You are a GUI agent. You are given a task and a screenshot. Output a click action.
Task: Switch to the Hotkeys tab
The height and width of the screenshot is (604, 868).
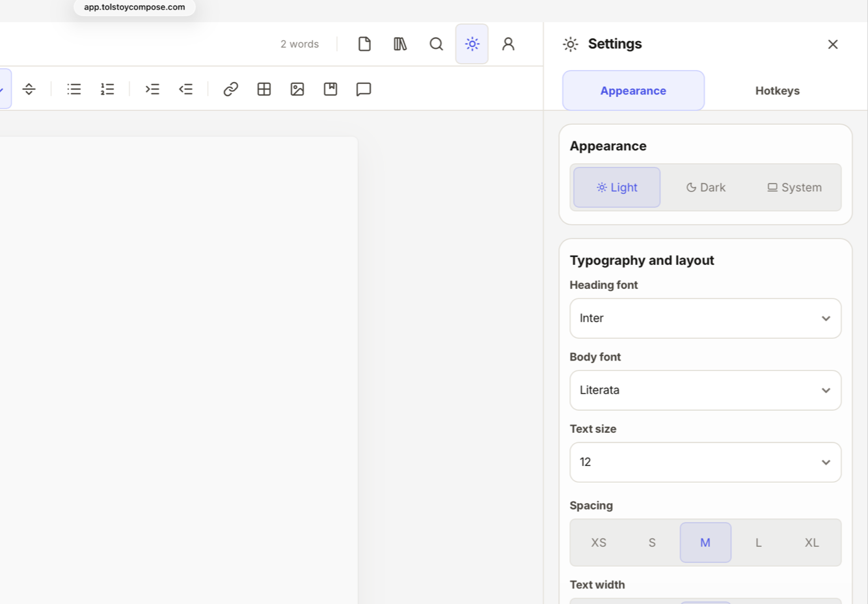(x=777, y=90)
